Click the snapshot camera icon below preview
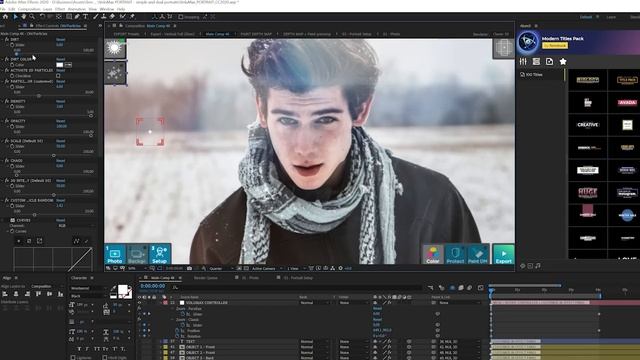640x360 pixels. [189, 268]
